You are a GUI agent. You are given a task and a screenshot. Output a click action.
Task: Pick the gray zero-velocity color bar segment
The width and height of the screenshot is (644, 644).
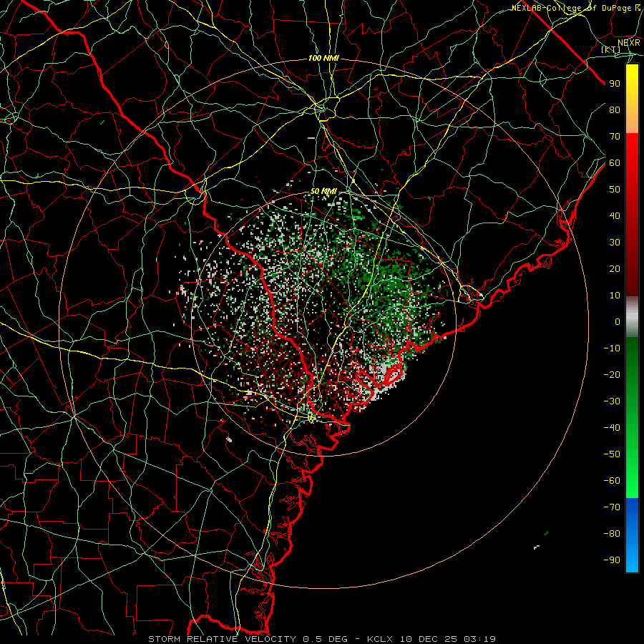tap(632, 317)
